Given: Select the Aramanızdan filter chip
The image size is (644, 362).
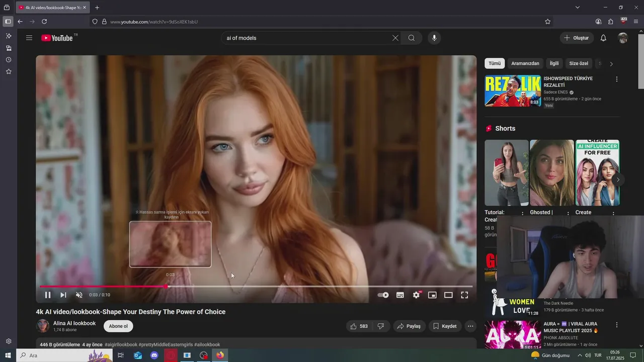Looking at the screenshot, I should coord(525,63).
